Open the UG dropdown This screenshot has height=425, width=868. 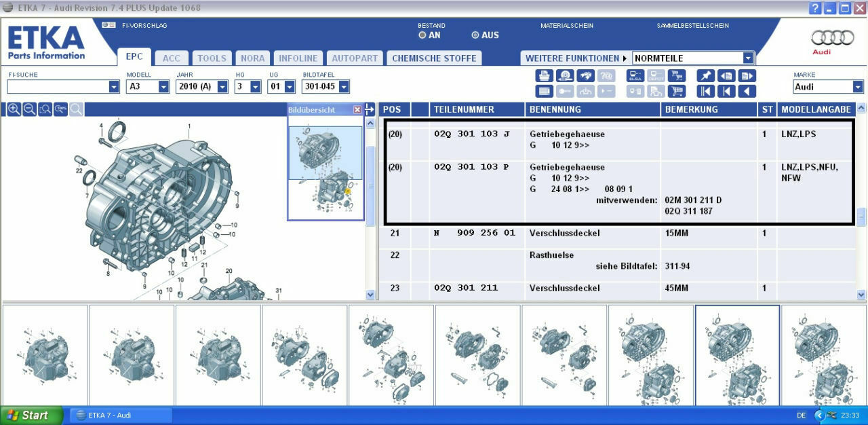(290, 87)
